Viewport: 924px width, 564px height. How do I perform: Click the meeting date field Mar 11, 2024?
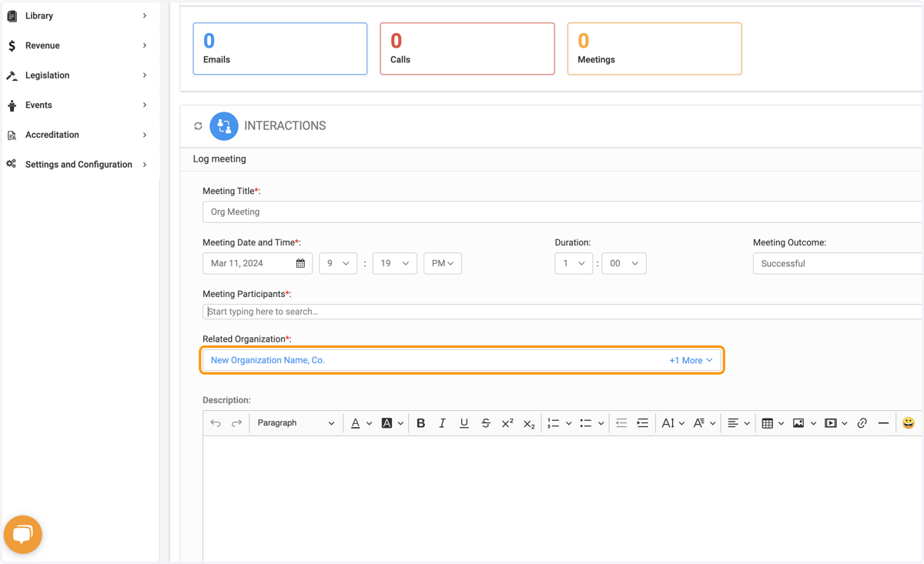point(257,263)
